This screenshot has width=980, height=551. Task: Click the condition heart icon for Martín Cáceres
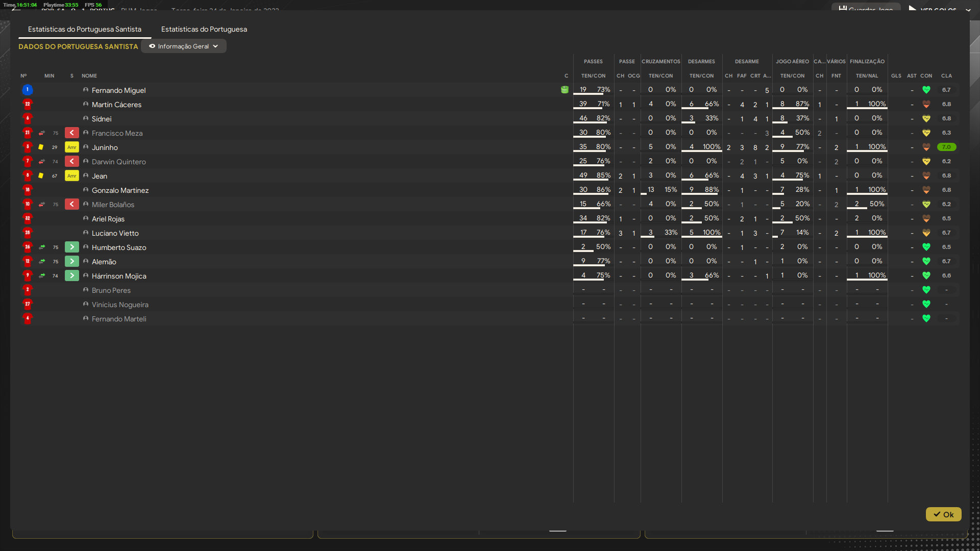click(926, 104)
